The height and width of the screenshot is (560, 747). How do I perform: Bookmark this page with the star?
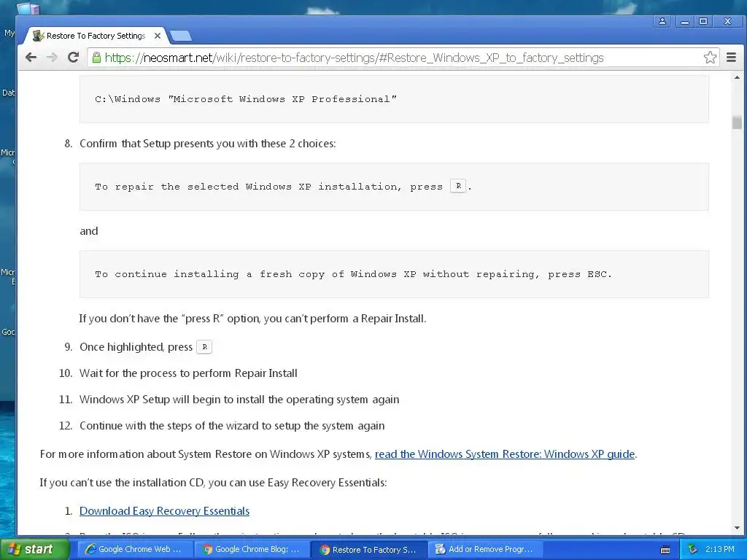[x=710, y=58]
